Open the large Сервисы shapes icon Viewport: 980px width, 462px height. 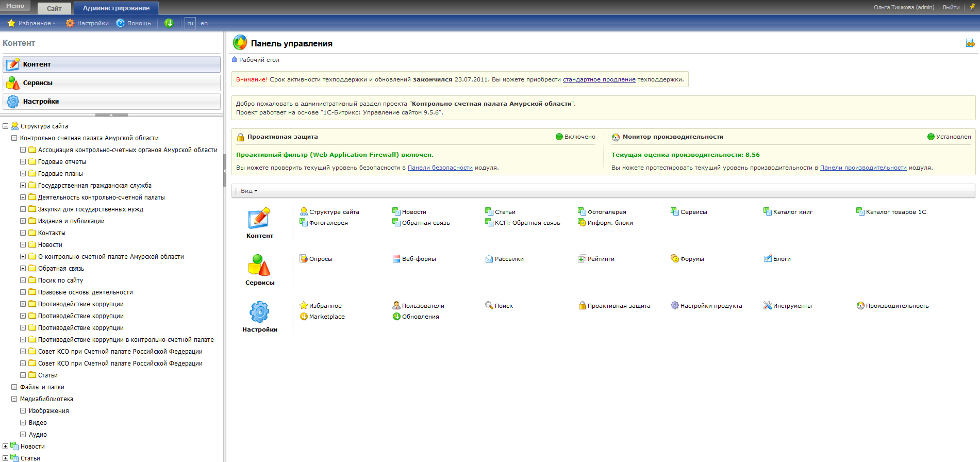tap(259, 266)
